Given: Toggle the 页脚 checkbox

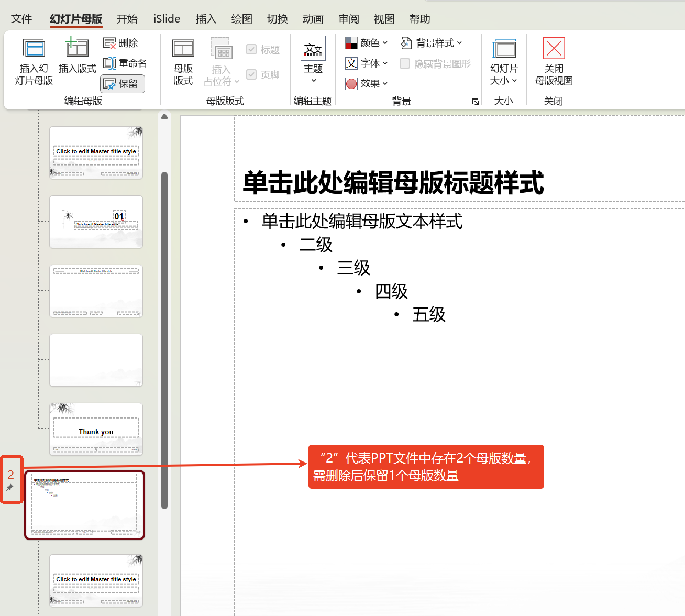Looking at the screenshot, I should click(251, 74).
